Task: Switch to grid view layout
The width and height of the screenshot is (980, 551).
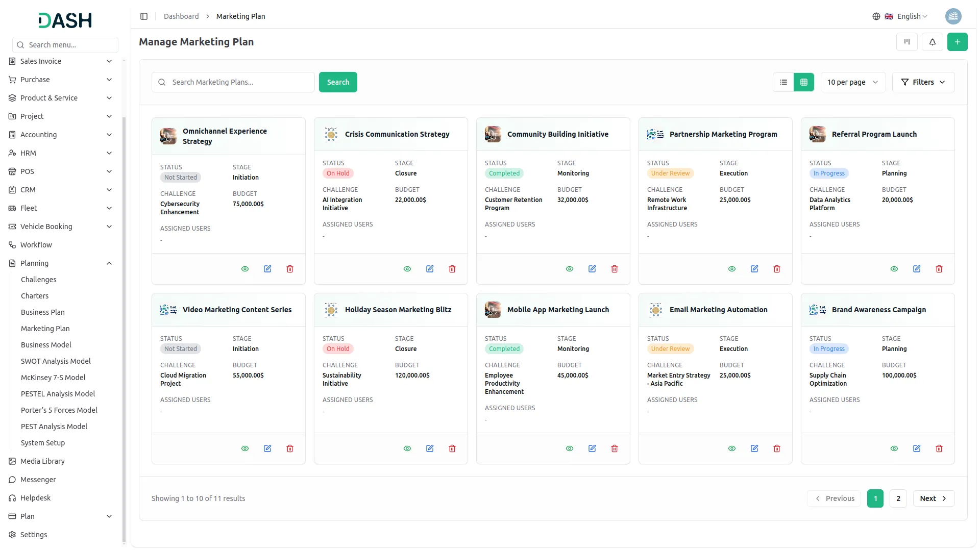Action: (x=804, y=82)
